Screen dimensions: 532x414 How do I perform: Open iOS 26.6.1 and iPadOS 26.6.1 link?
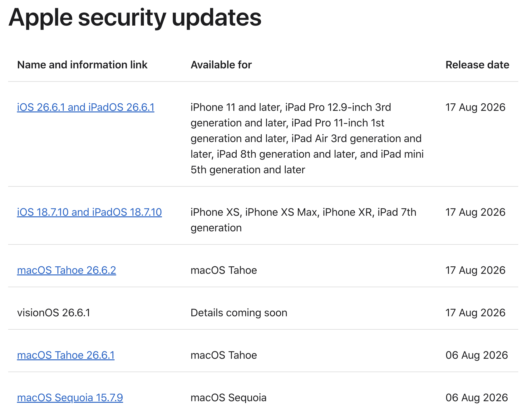click(86, 107)
